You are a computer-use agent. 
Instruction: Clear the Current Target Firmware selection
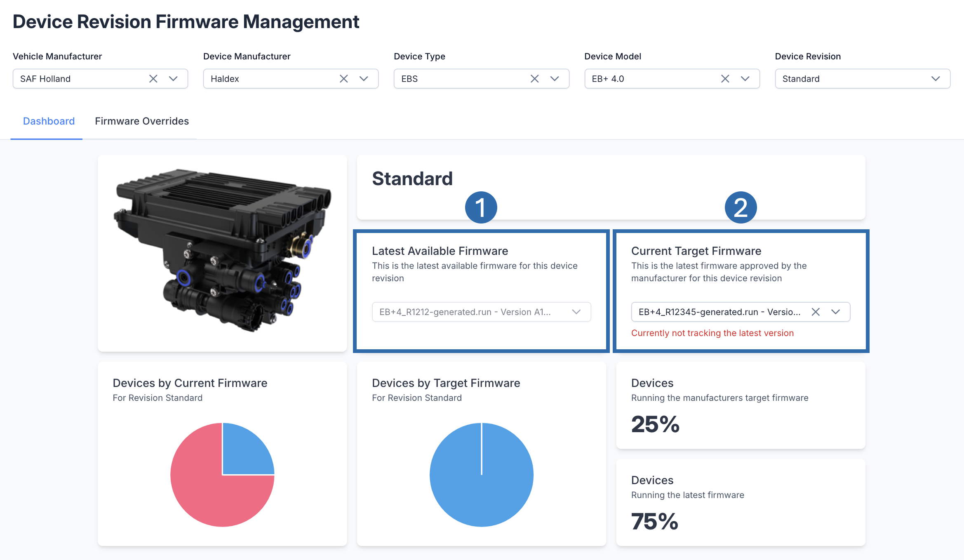[x=815, y=312]
